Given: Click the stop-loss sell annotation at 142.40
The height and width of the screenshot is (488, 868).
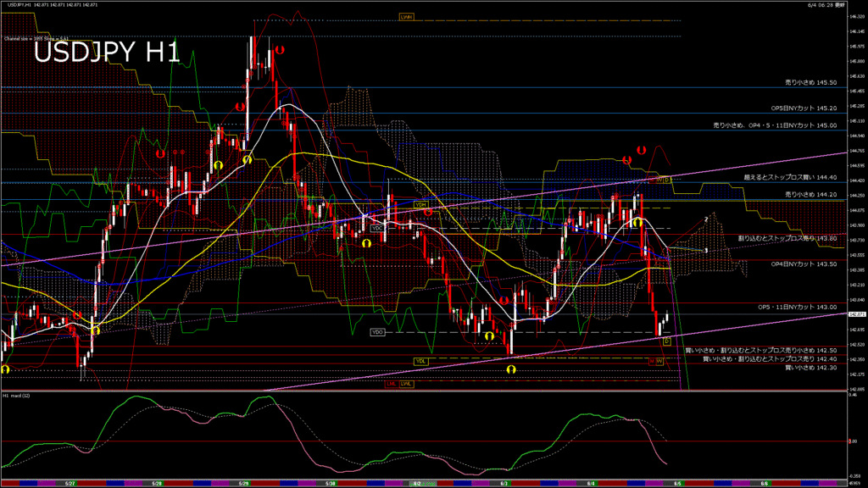Looking at the screenshot, I should pos(770,359).
